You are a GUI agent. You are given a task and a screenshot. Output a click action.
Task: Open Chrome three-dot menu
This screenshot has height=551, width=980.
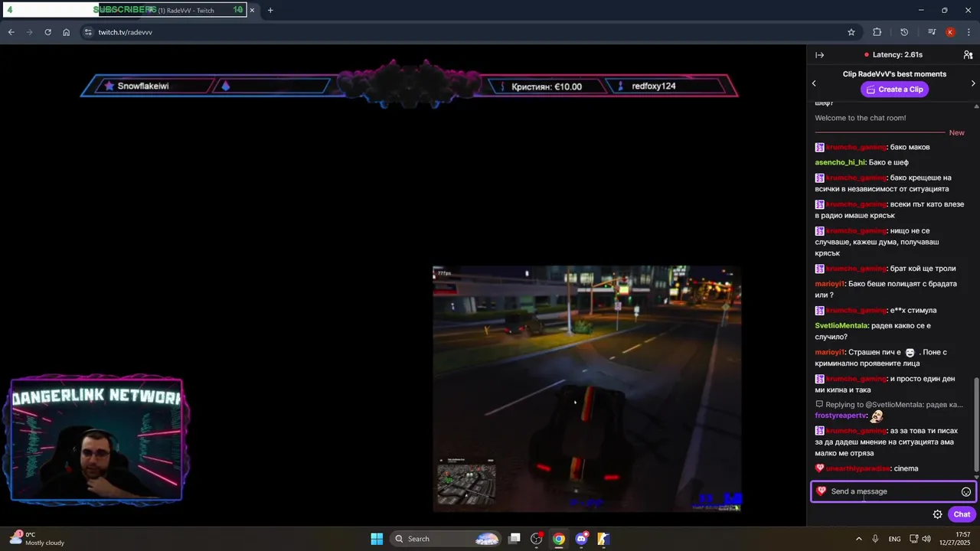click(969, 32)
